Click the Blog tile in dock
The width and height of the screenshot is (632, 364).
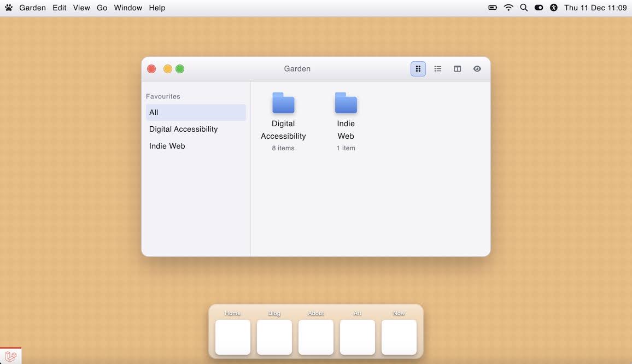[274, 337]
